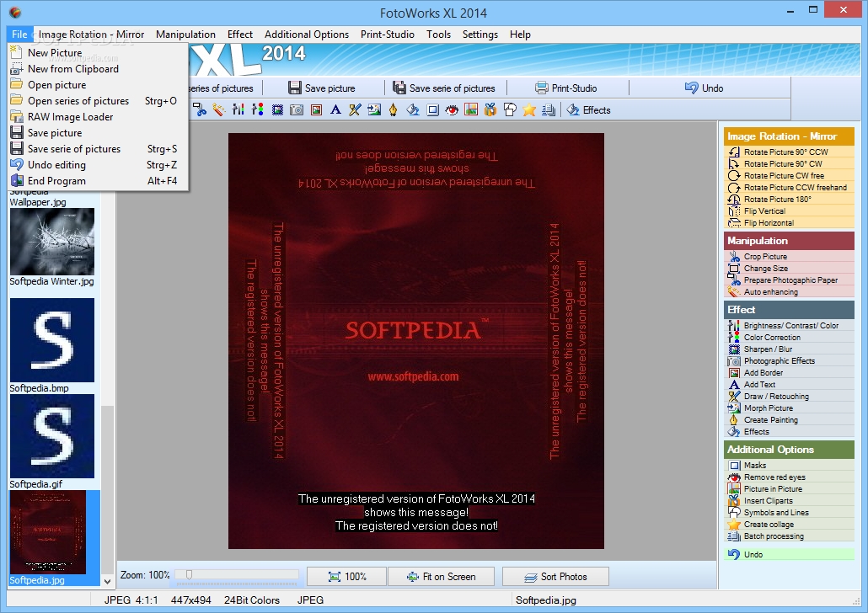
Task: Click the Effects button with paint bucket in toolbar
Action: click(x=588, y=109)
